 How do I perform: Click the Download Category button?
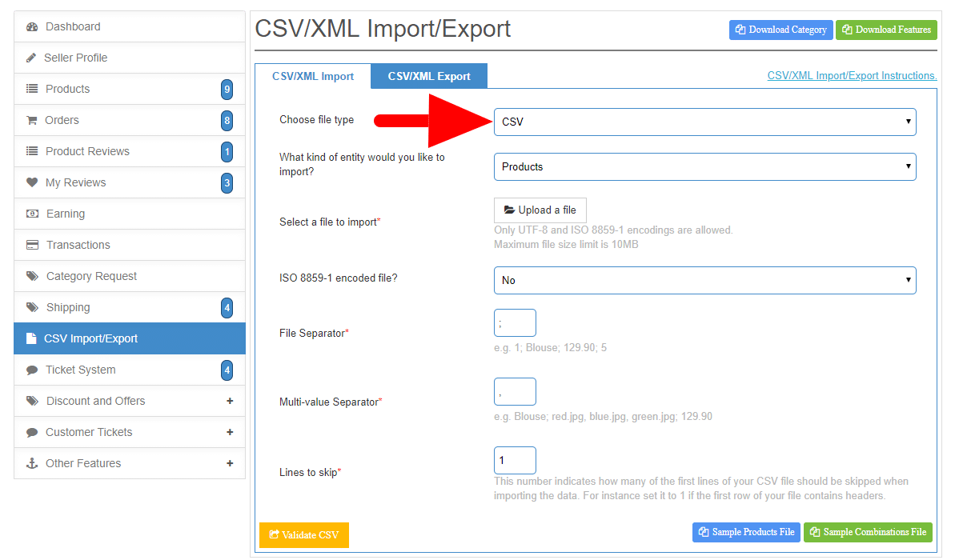pos(781,30)
